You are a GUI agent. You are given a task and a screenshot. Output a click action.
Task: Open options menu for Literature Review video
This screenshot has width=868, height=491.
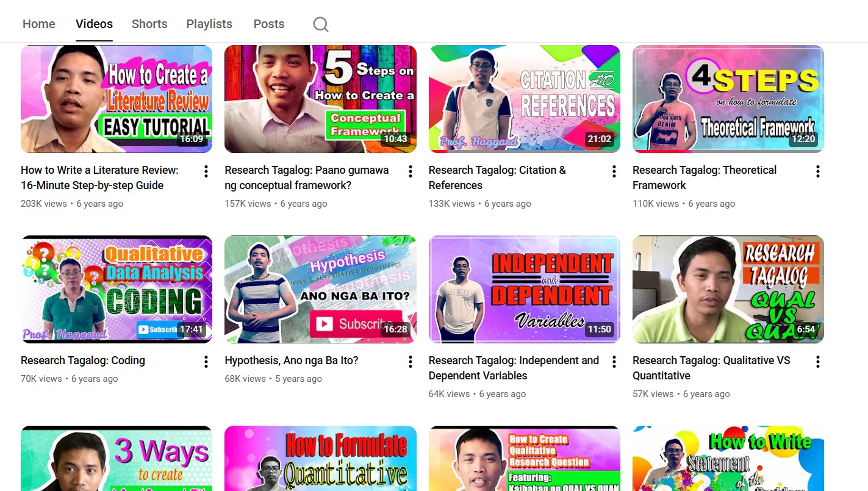(206, 171)
